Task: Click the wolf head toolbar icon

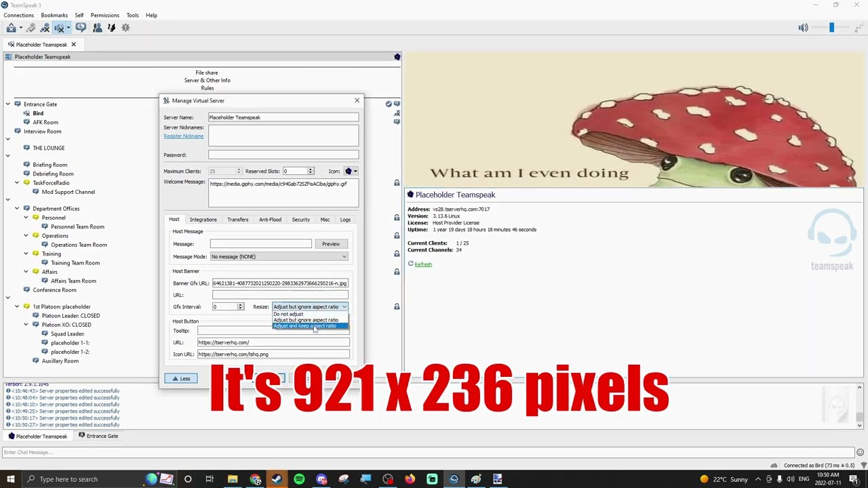Action: click(111, 28)
